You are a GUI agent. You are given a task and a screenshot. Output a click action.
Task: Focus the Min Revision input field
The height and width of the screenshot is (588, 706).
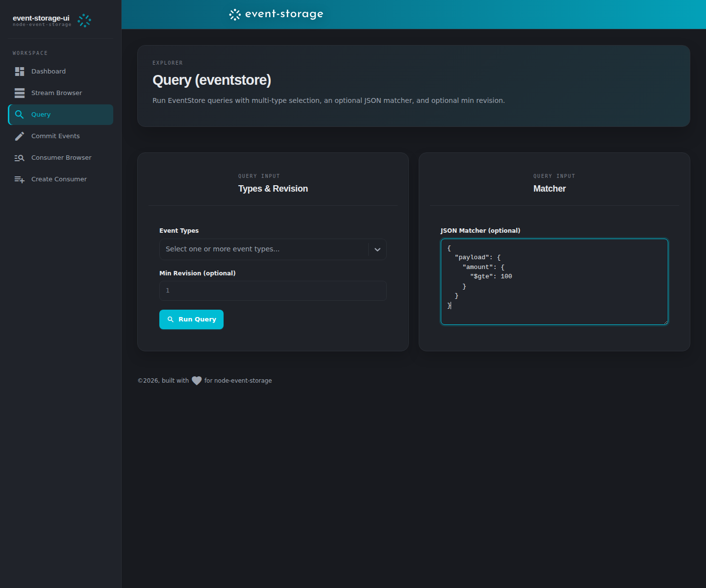click(273, 291)
